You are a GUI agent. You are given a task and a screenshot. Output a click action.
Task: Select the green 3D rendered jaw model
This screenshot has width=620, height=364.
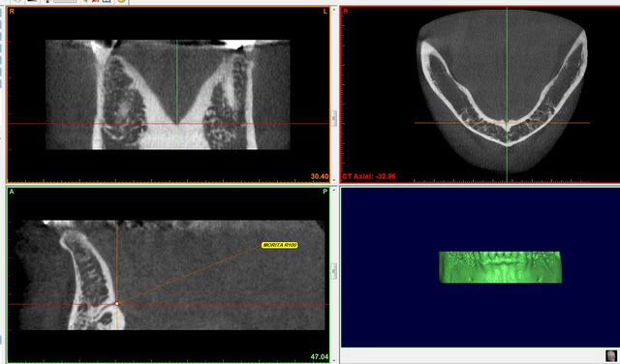[500, 267]
